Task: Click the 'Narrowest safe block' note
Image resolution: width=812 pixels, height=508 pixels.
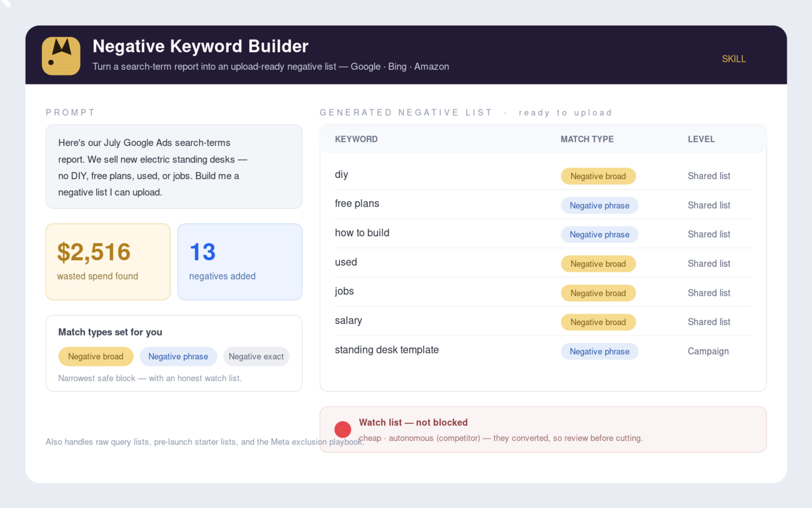Action: coord(150,378)
